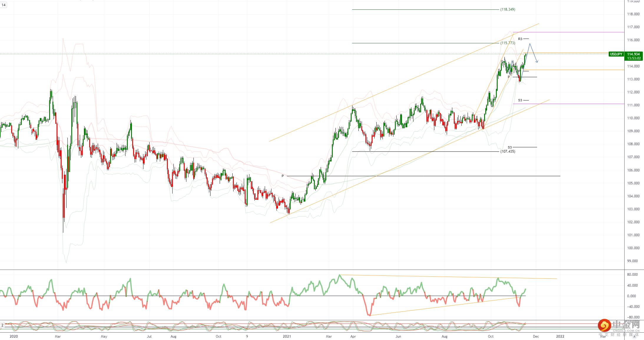Screen dimensions: 644x340
Task: Click the CNGOLD round logo icon
Action: (604, 326)
